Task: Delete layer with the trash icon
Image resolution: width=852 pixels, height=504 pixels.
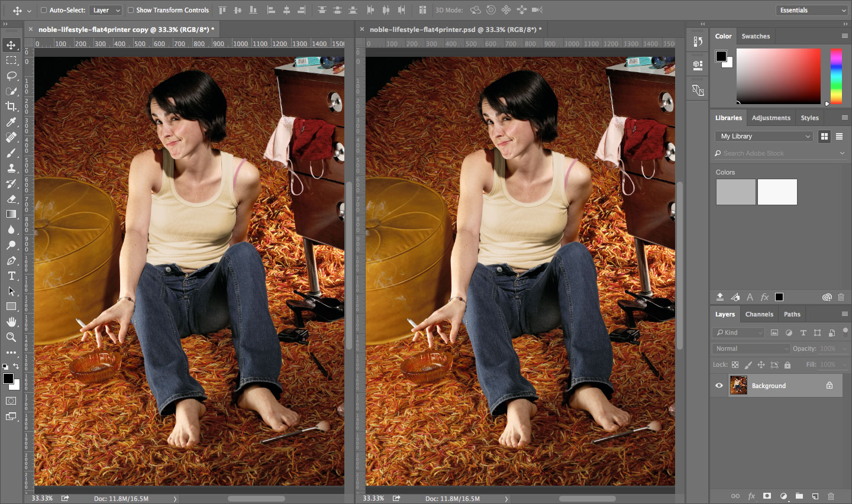Action: [x=831, y=496]
